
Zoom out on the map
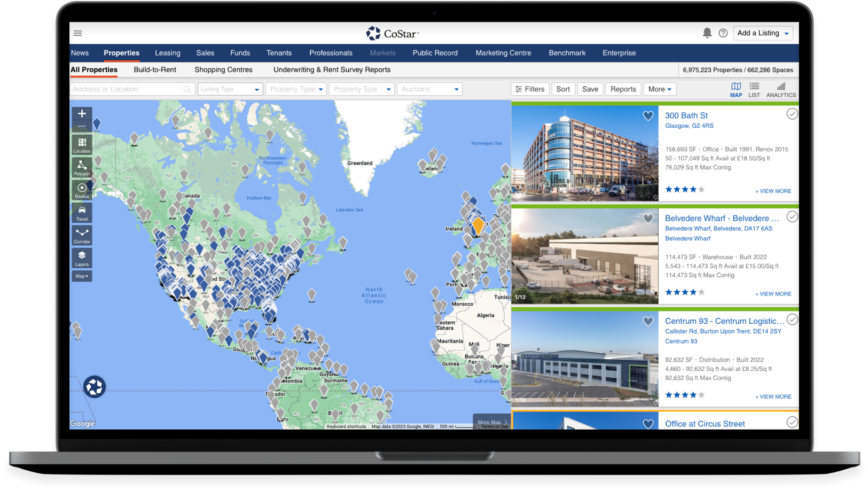[82, 127]
